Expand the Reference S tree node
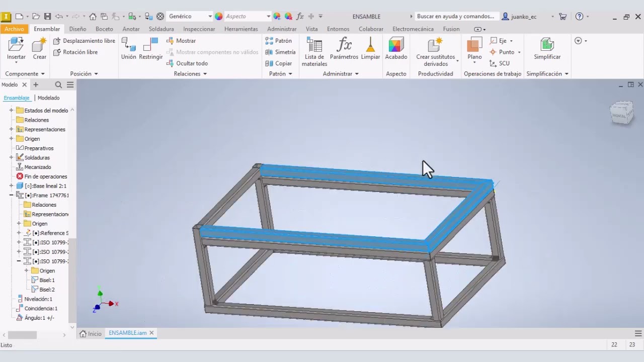This screenshot has width=644, height=362. pyautogui.click(x=19, y=233)
